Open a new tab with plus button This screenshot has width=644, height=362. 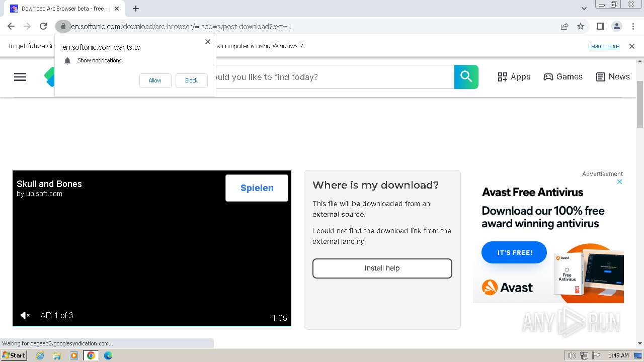[x=136, y=9]
